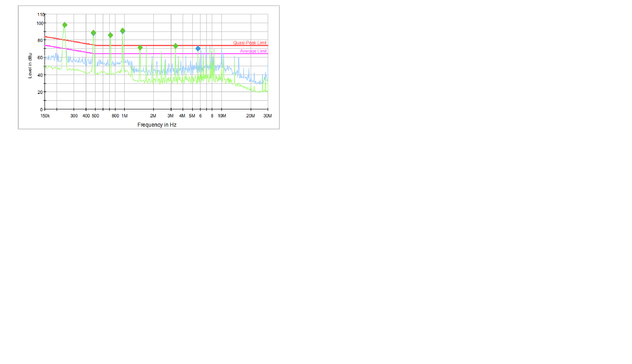The height and width of the screenshot is (364, 632).
Task: Click the 20 label on the level axis
Action: pos(40,92)
